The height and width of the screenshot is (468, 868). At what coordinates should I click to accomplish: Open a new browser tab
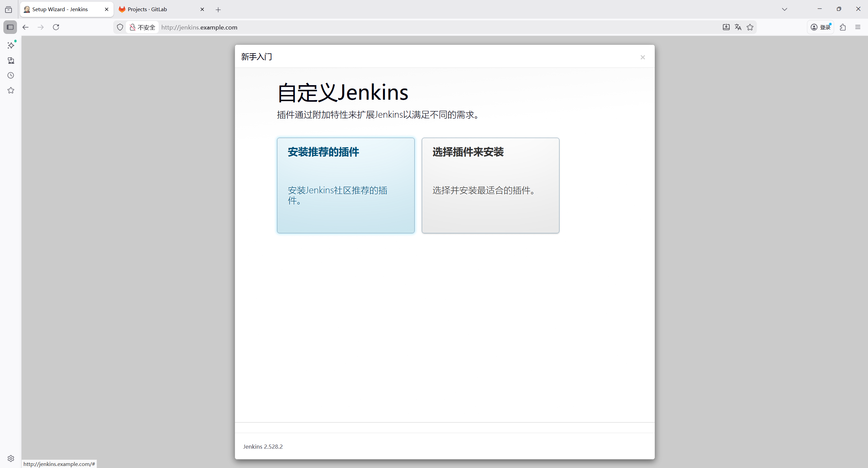point(218,10)
